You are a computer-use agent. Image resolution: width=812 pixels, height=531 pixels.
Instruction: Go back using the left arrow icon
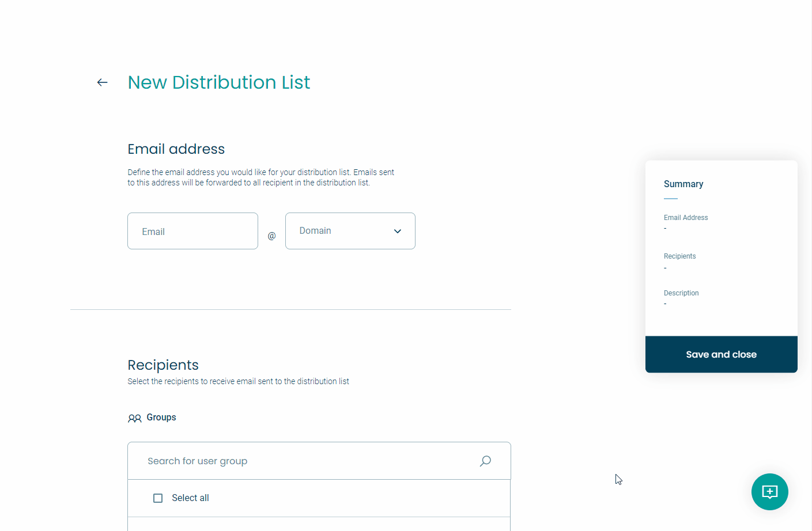102,82
